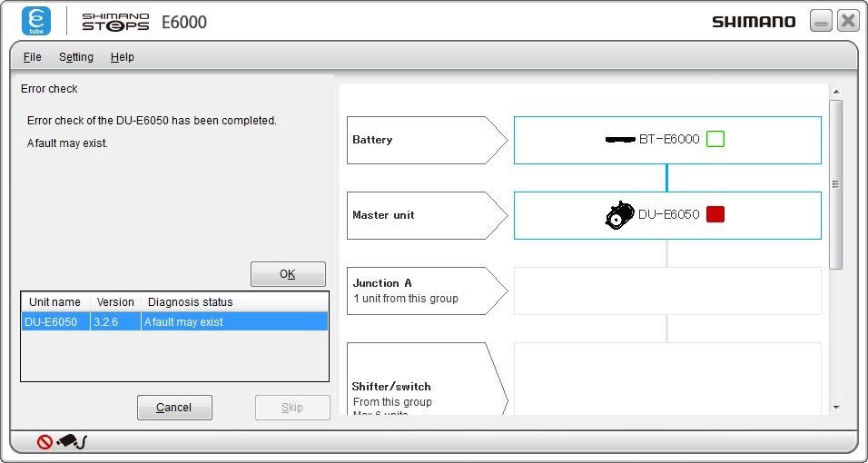Select the DU-E6050 cell in the results table
868x463 pixels.
[55, 321]
